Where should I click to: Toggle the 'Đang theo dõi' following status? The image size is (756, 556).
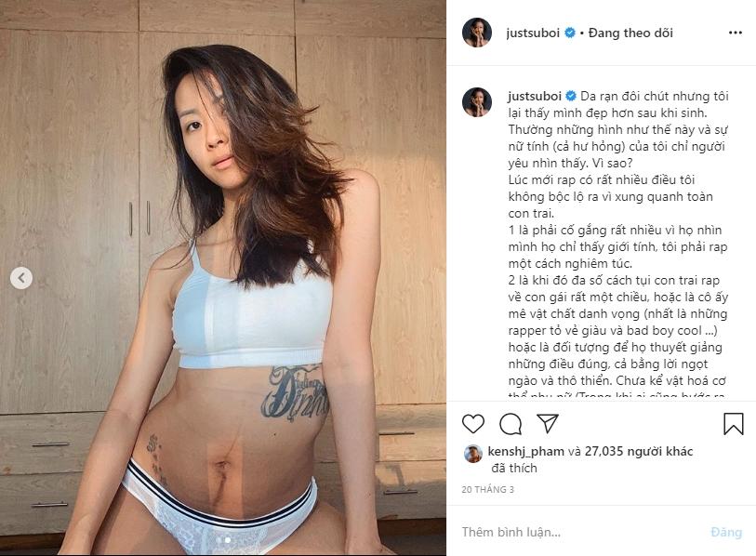(x=630, y=33)
